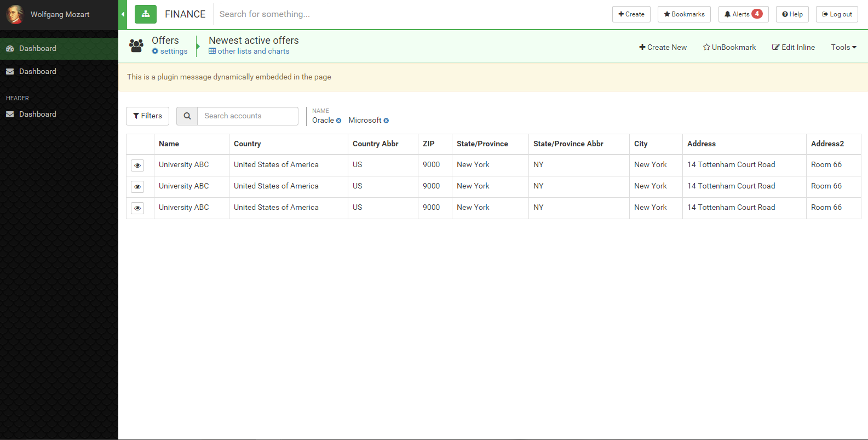Click the plugin message banner text
Viewport: 868px width, 440px height.
click(229, 77)
